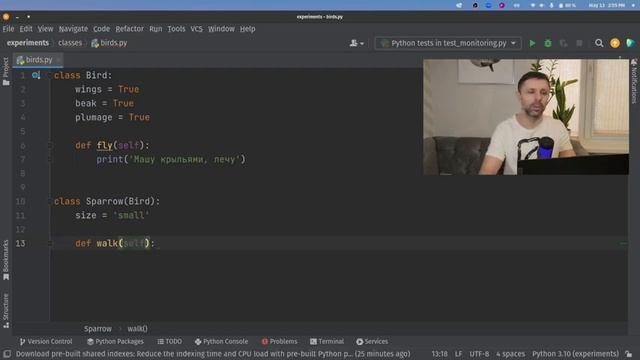
Task: Open the Run menu
Action: click(x=156, y=29)
